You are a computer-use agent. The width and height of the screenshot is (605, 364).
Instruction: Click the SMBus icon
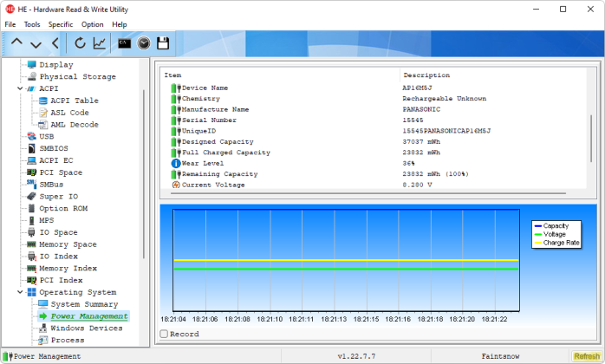[x=32, y=184]
